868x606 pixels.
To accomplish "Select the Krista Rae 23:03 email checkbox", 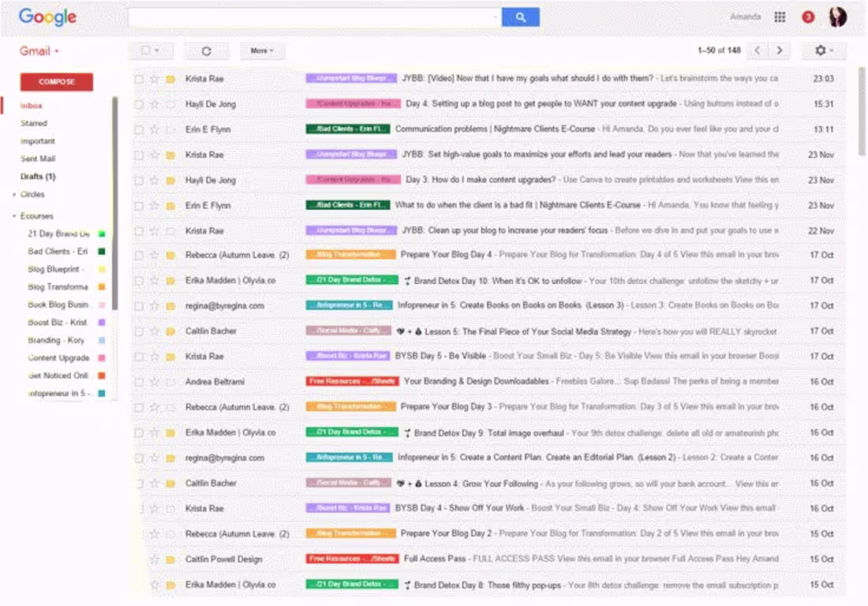I will click(139, 79).
